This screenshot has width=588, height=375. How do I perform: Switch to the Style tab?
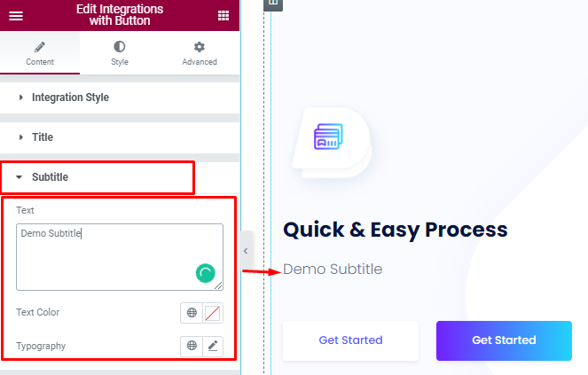coord(120,53)
